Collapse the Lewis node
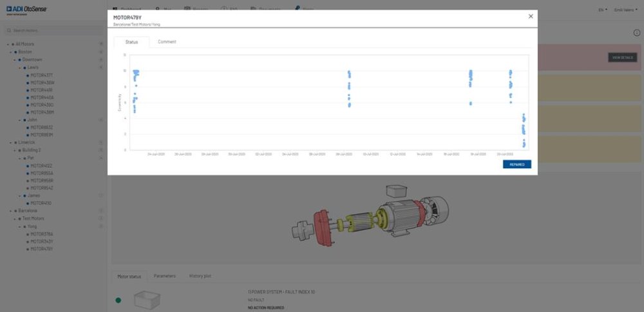The height and width of the screenshot is (312, 644). 20,68
